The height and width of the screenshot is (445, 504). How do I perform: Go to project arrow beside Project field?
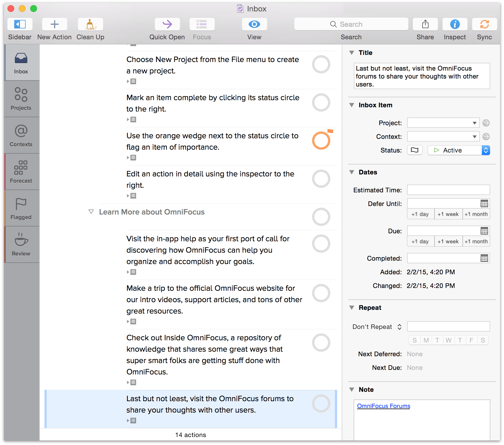486,123
